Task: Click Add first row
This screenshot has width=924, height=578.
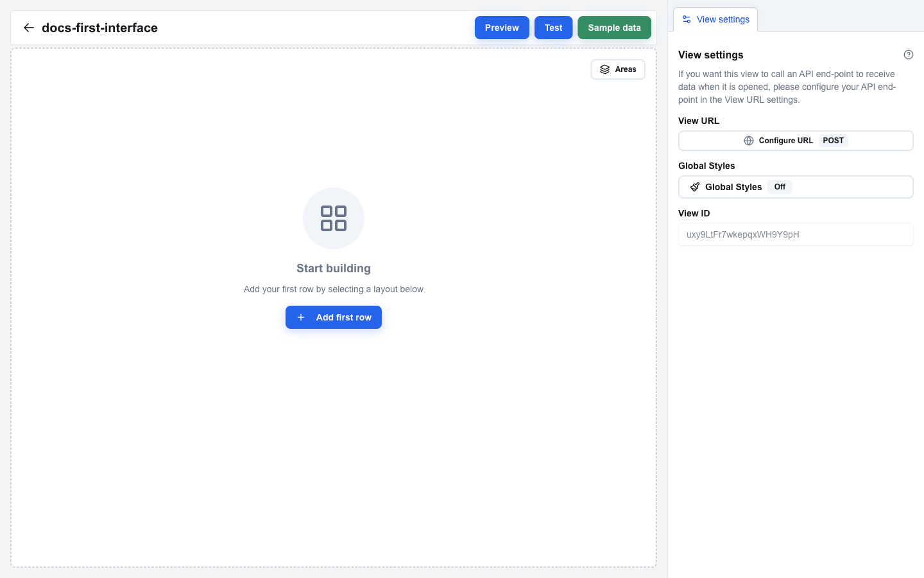Action: pos(334,317)
